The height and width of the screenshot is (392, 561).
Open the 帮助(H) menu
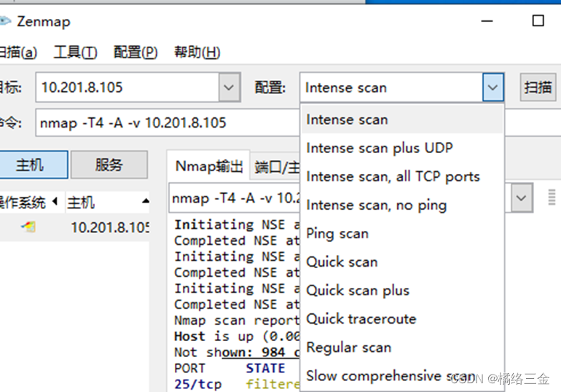(x=197, y=52)
